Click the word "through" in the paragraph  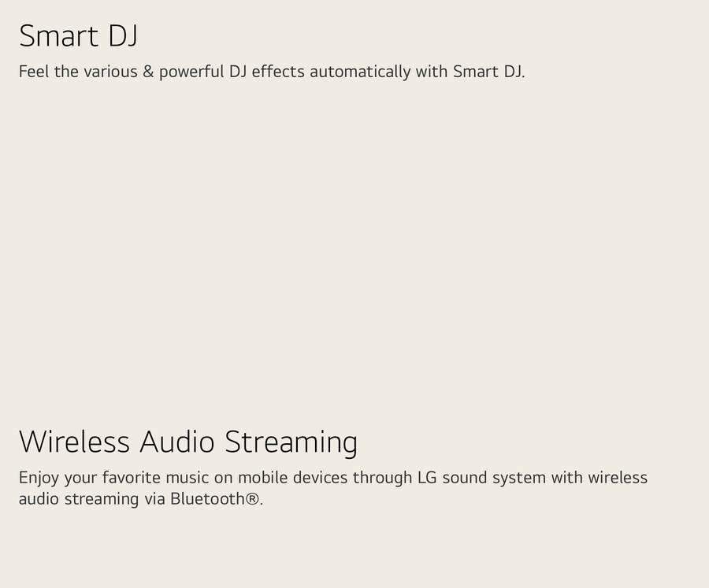(x=382, y=478)
